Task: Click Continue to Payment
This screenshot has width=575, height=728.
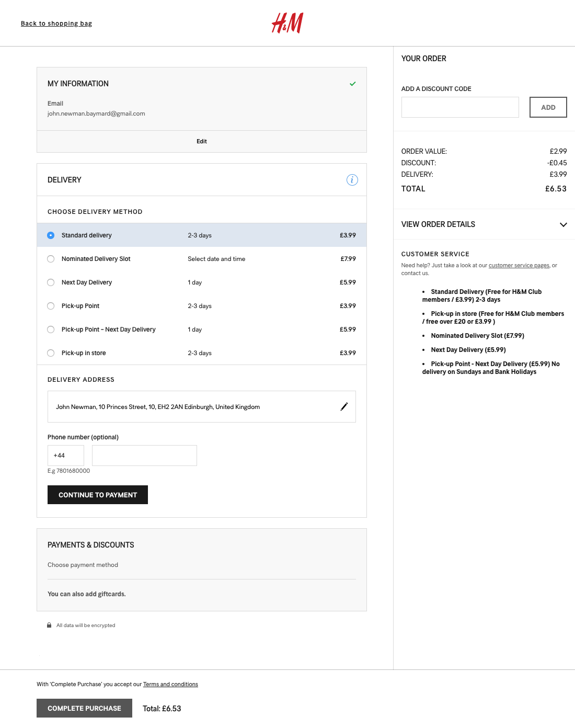Action: (97, 494)
